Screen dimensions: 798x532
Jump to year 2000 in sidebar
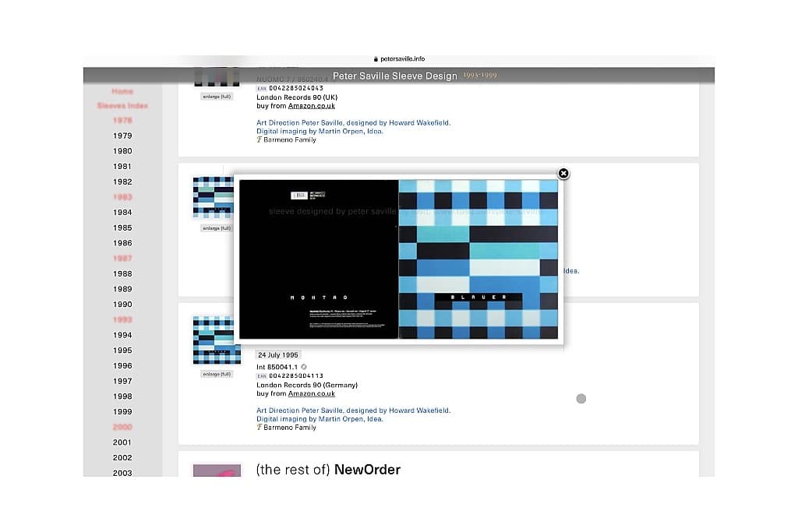tap(122, 427)
